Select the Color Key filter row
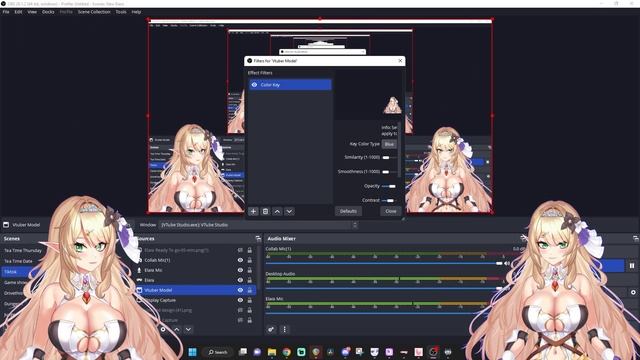The height and width of the screenshot is (360, 640). pos(290,85)
